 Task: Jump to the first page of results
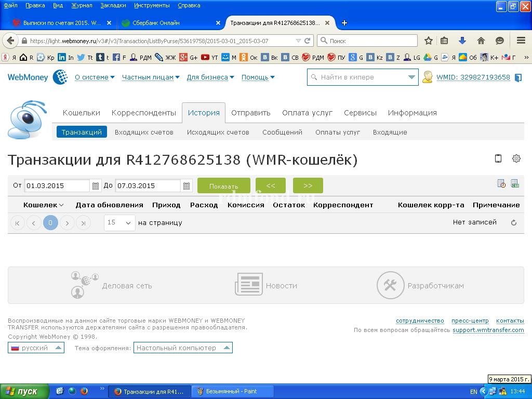17,223
